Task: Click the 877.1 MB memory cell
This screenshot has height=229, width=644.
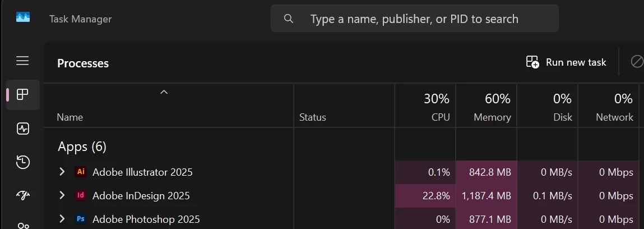Action: click(x=487, y=219)
